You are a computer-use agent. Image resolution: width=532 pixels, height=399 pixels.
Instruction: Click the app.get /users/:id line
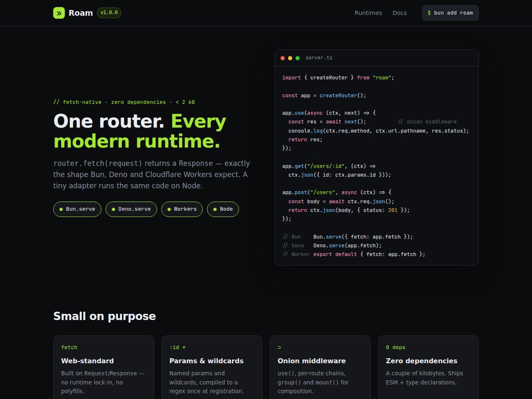click(x=329, y=166)
